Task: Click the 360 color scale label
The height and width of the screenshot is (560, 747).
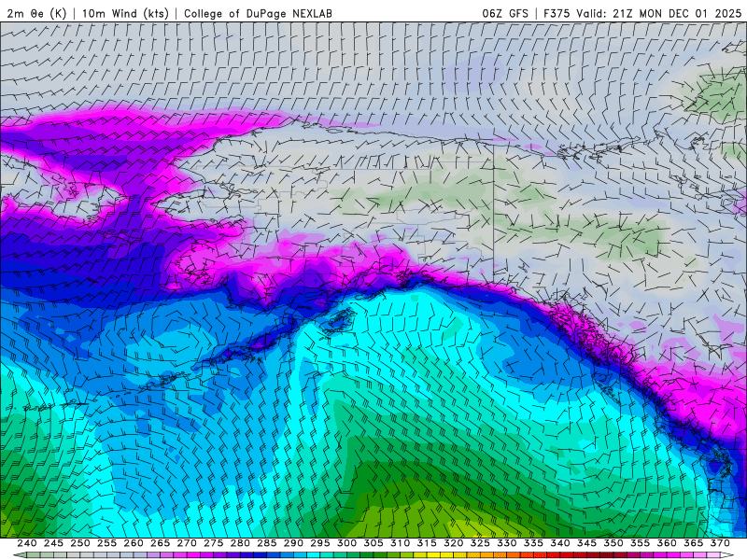Action: click(x=667, y=543)
